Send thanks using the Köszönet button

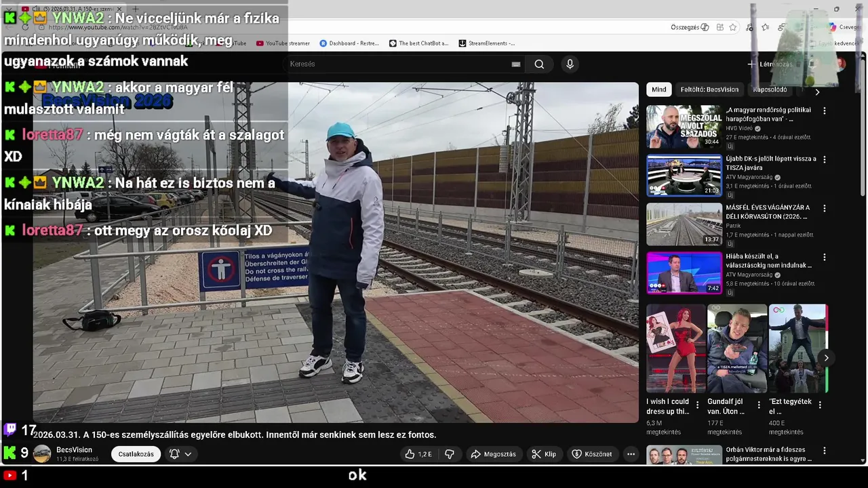[592, 454]
